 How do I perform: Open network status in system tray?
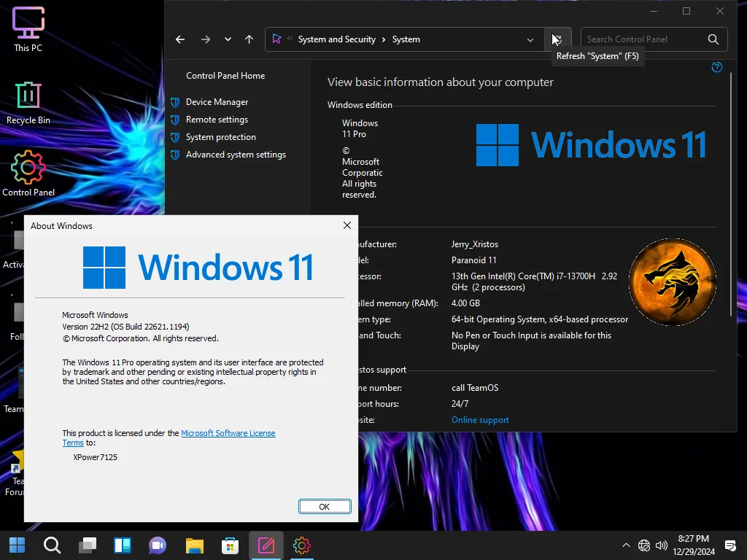[x=644, y=545]
